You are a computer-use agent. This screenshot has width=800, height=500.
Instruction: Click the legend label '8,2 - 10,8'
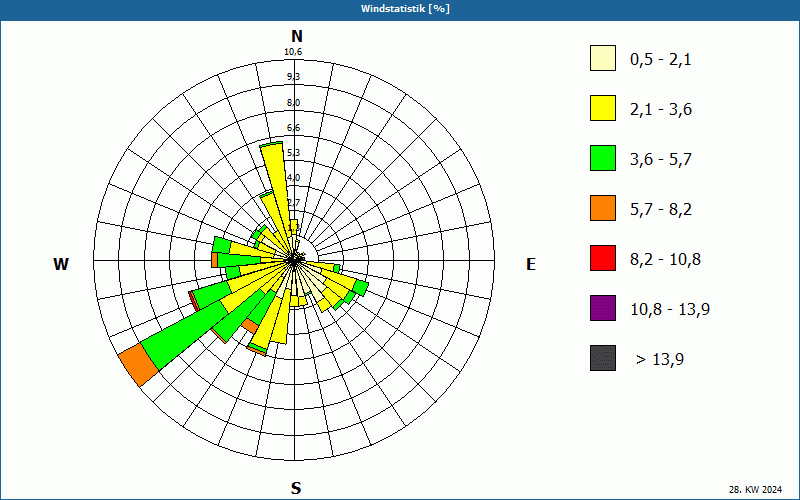pos(665,260)
